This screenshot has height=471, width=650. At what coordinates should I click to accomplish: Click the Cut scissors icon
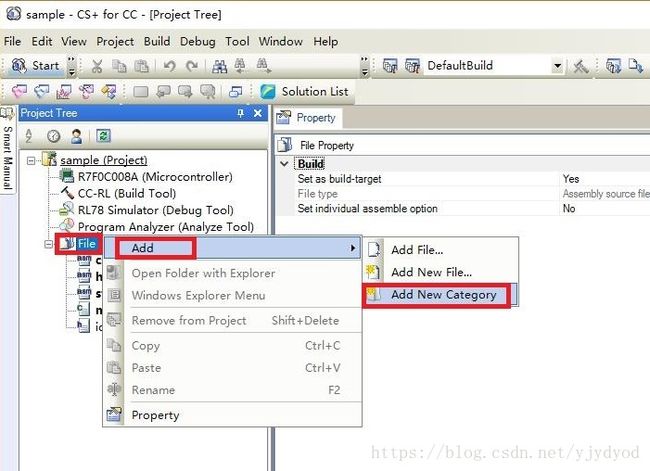tap(97, 66)
